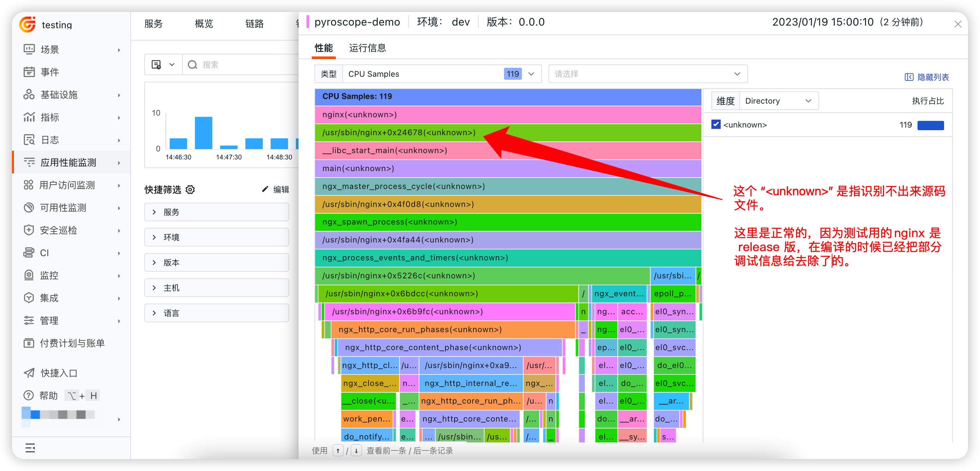Open 基础设施 via its sidebar icon
The width and height of the screenshot is (980, 471).
coord(29,95)
